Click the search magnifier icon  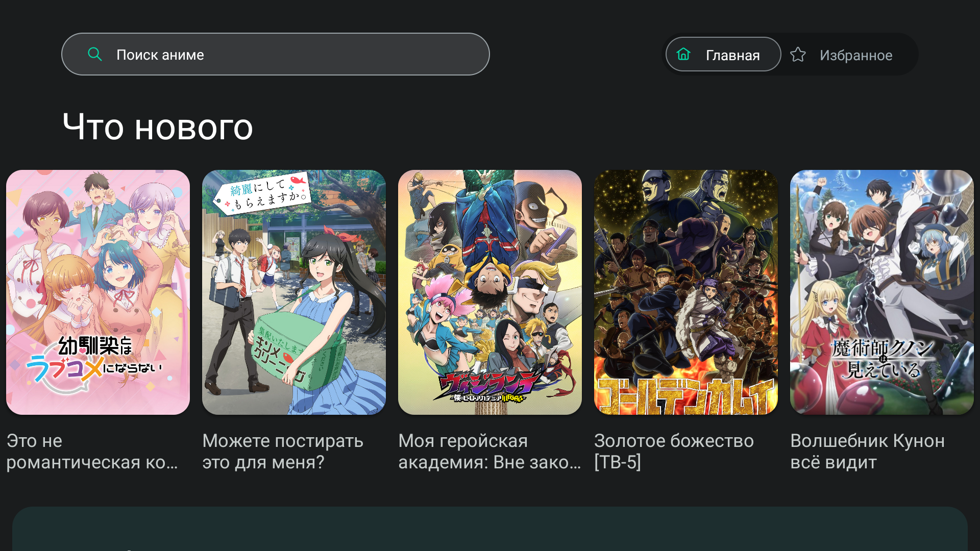pyautogui.click(x=95, y=54)
